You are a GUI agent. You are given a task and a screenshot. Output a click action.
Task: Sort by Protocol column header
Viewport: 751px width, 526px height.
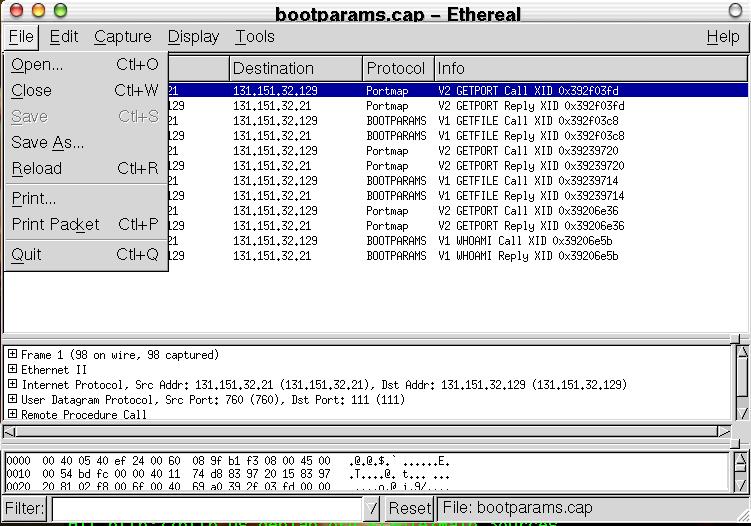point(398,69)
